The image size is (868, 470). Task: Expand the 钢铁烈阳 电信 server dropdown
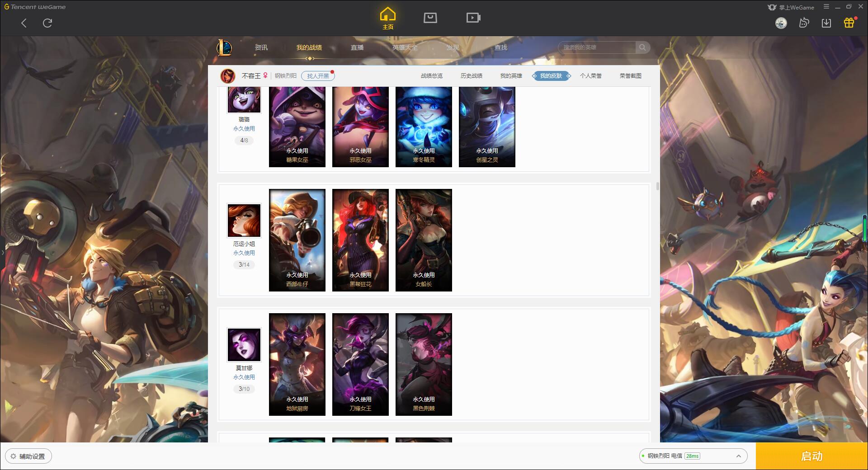click(x=693, y=456)
